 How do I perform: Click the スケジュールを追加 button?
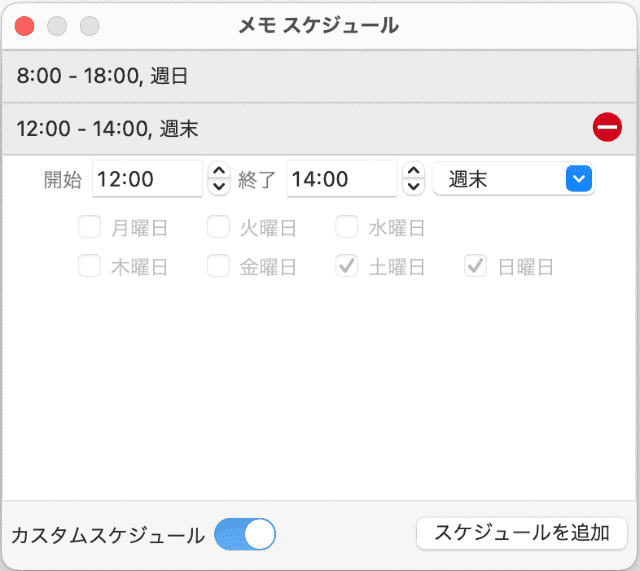(x=521, y=533)
